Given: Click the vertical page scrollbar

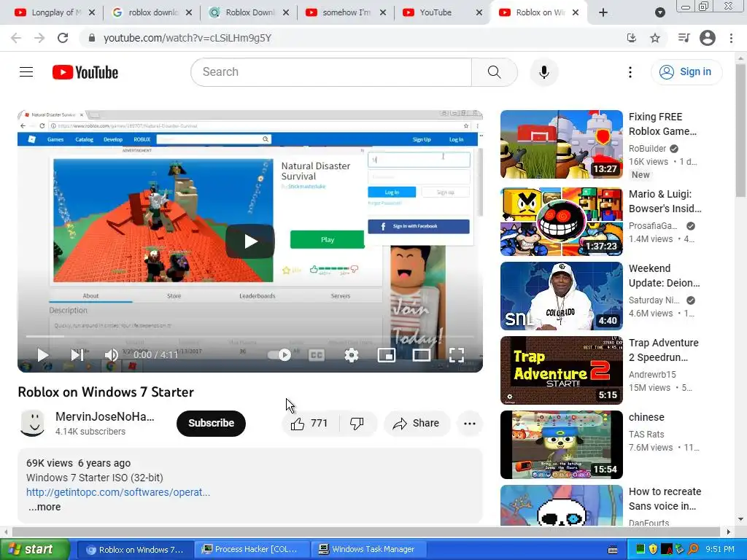Looking at the screenshot, I should point(740,131).
